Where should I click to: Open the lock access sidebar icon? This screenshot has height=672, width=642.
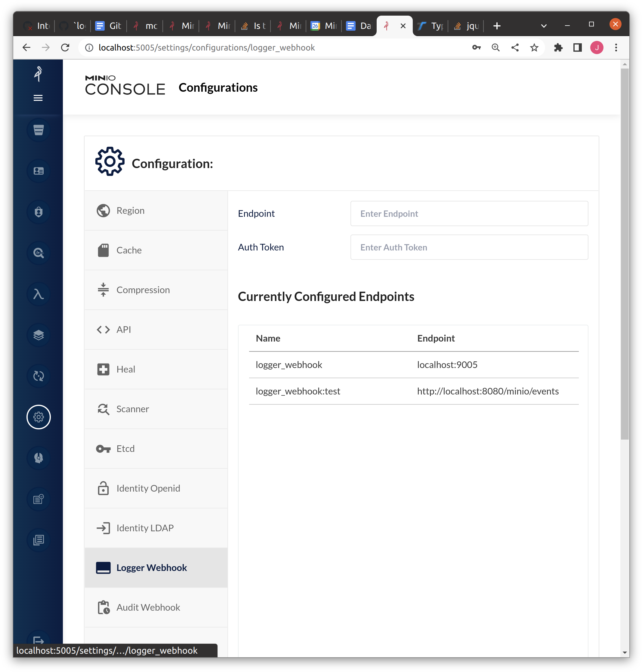(x=38, y=212)
